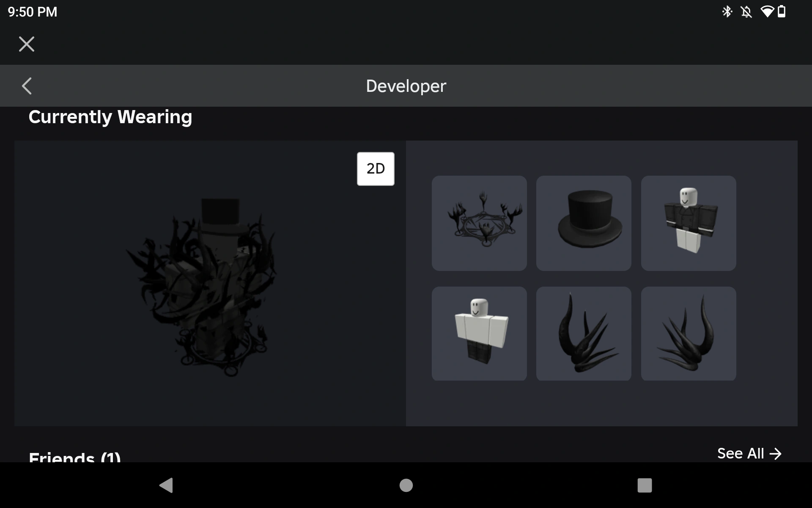
Task: Toggle the 2D avatar view button
Action: (376, 169)
